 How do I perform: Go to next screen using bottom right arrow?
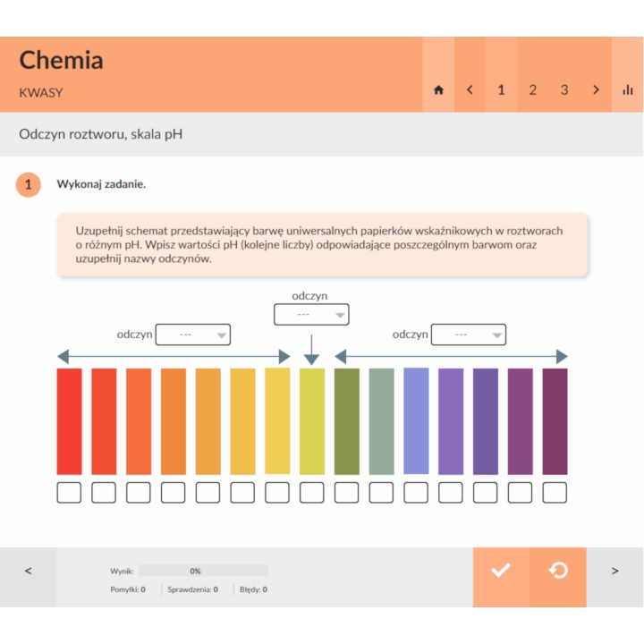coord(615,571)
